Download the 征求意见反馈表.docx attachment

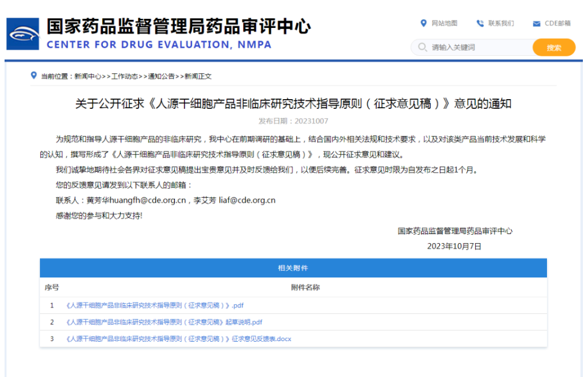pos(179,339)
